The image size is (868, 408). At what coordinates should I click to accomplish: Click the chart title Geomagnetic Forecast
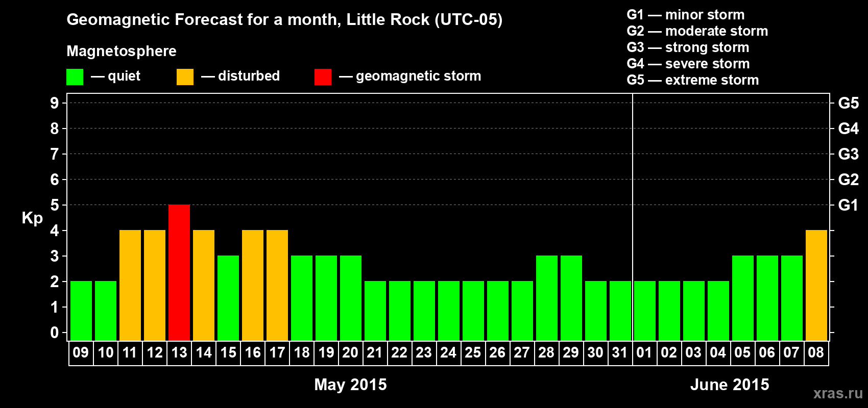pyautogui.click(x=284, y=20)
